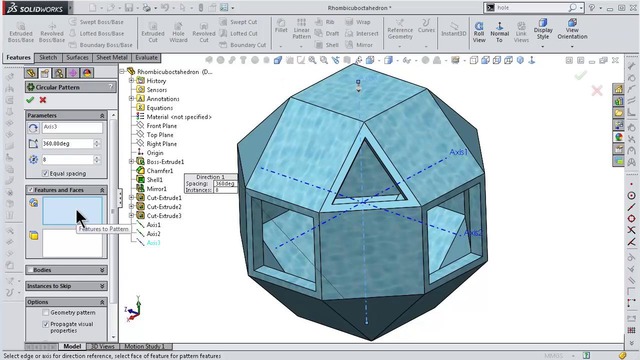Click Mirror tool in ribbon
The width and height of the screenshot is (640, 360).
click(x=360, y=45)
